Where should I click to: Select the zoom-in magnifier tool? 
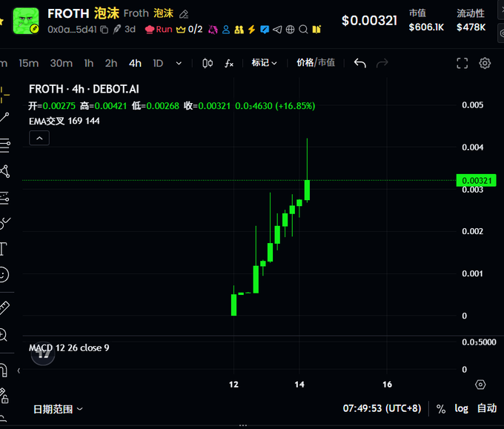point(4,334)
